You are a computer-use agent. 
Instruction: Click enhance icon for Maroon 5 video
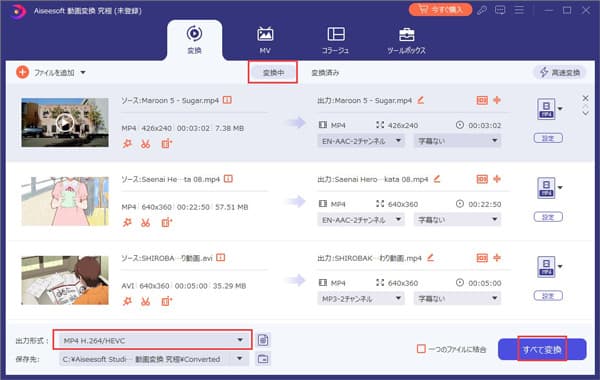(x=127, y=144)
